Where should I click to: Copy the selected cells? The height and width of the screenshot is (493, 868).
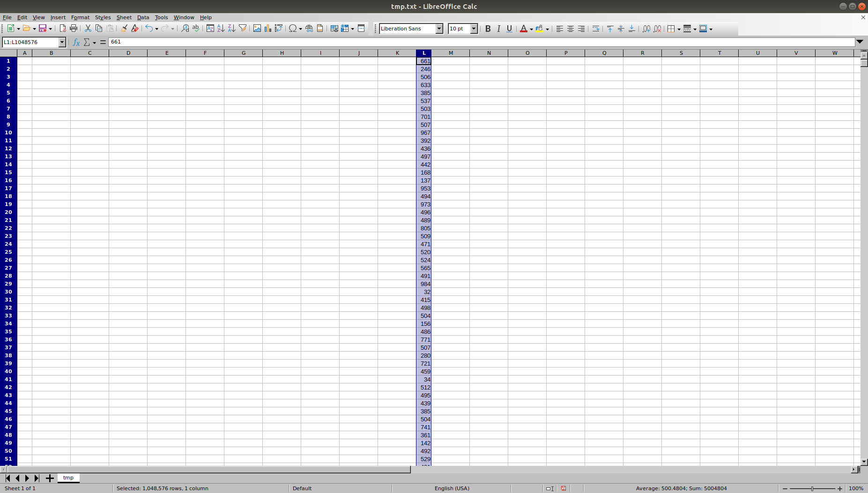click(99, 29)
